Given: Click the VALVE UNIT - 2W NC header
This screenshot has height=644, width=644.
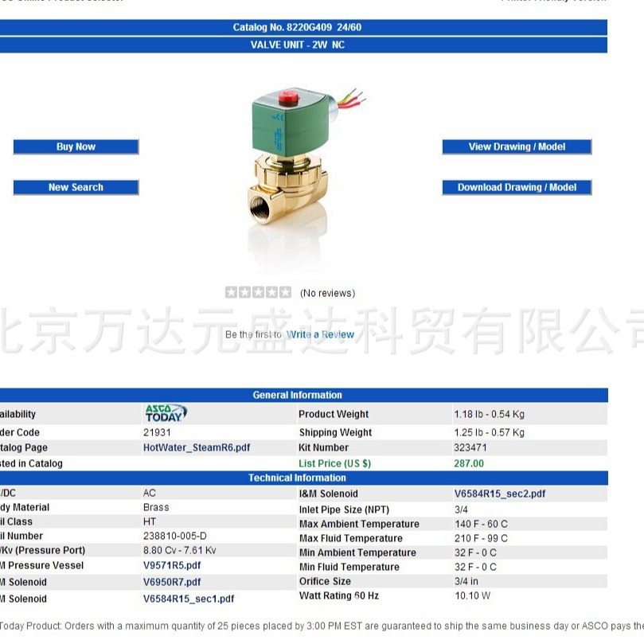Looking at the screenshot, I should [298, 45].
